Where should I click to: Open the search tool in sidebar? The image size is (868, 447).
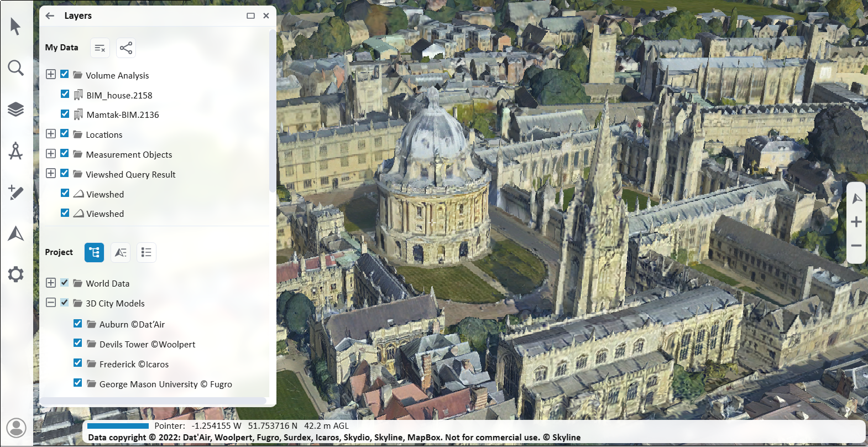[15, 68]
